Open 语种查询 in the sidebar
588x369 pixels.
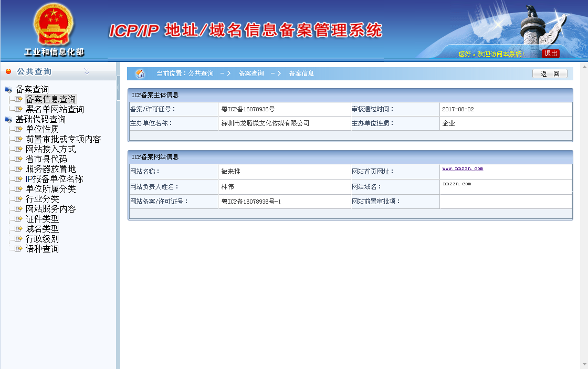click(42, 249)
